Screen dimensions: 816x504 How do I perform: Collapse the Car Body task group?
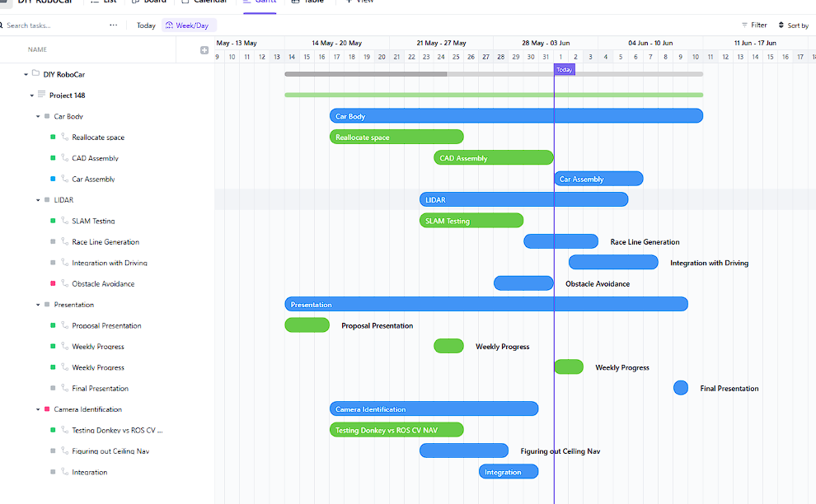(x=36, y=116)
